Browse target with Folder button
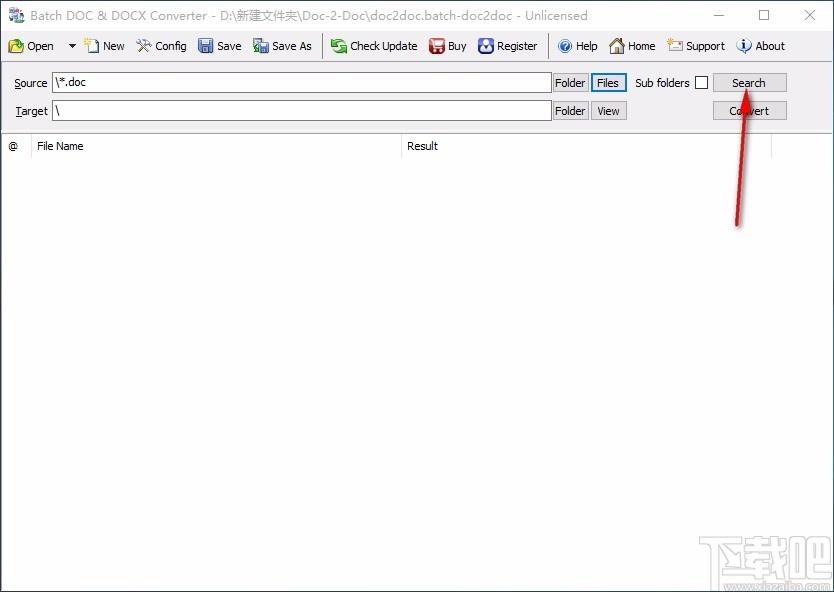This screenshot has height=592, width=834. (x=571, y=111)
